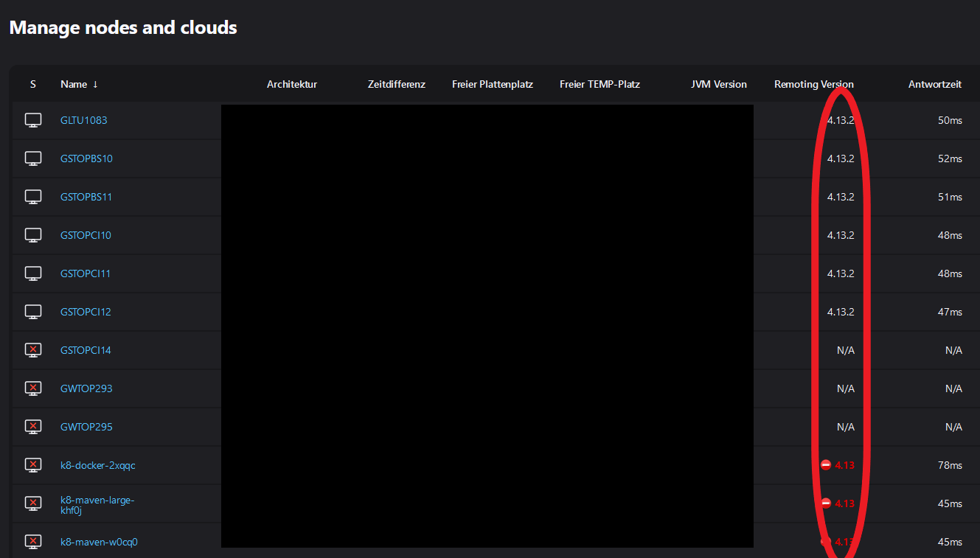Viewport: 980px width, 558px height.
Task: Open the k8-maven-large-khf0j node link
Action: coord(97,505)
